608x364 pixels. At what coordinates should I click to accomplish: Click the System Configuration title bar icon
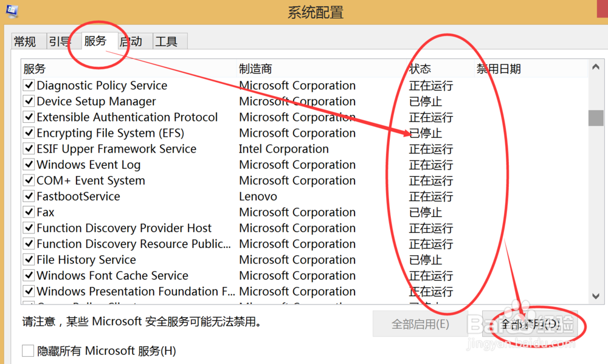point(11,10)
